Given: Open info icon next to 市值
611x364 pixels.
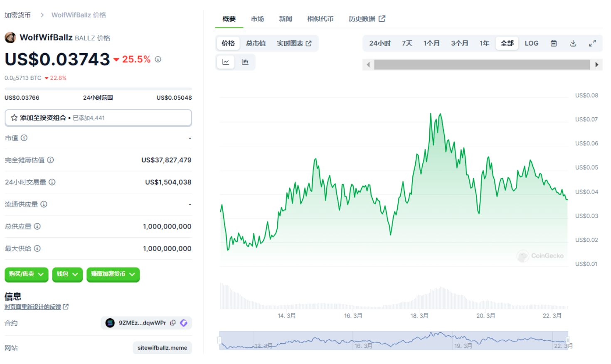Looking at the screenshot, I should tap(24, 138).
